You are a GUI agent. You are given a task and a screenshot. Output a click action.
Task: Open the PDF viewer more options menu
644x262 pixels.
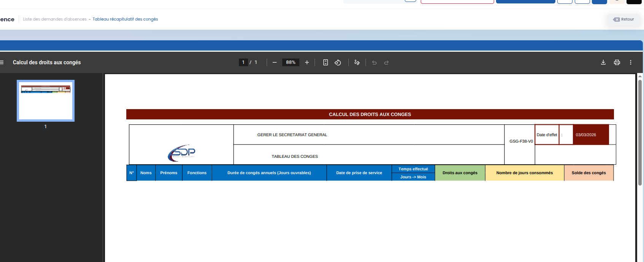(631, 62)
